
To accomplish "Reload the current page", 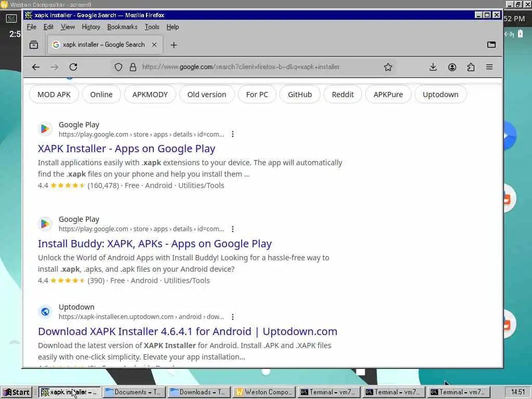I will click(73, 67).
